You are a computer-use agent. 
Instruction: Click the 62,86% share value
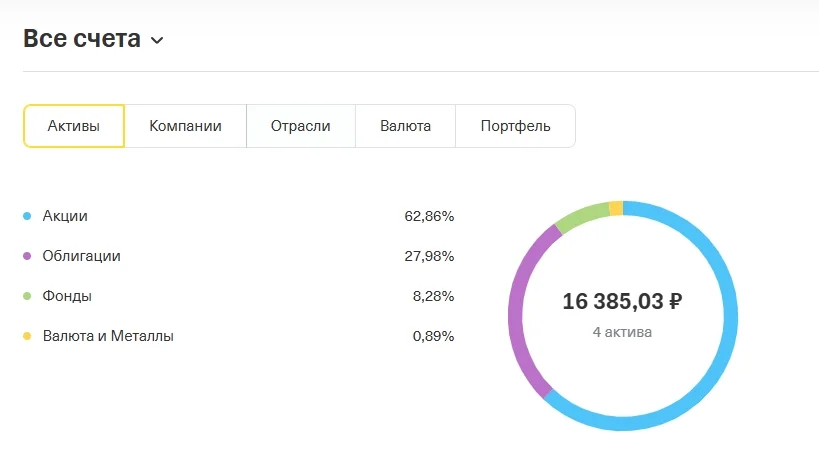429,216
